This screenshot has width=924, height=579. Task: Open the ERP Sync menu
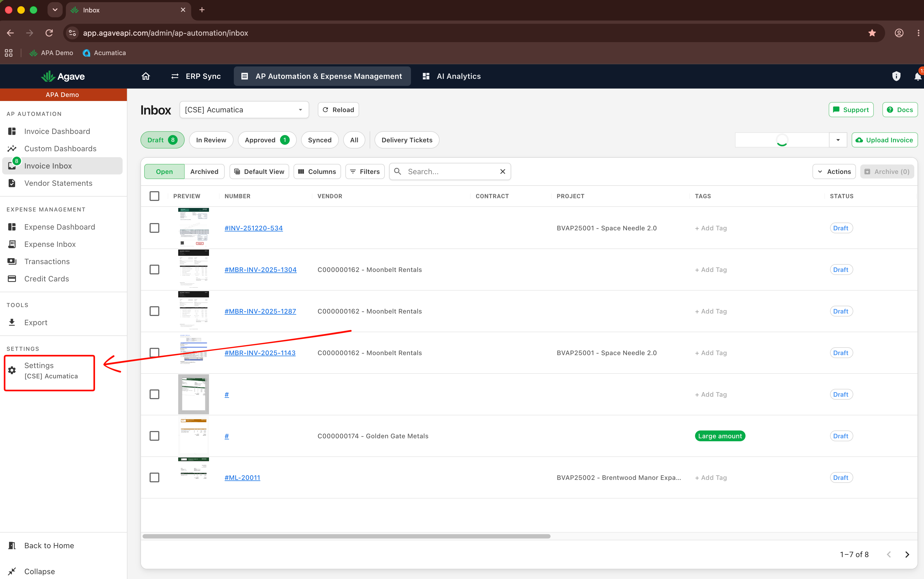point(195,76)
